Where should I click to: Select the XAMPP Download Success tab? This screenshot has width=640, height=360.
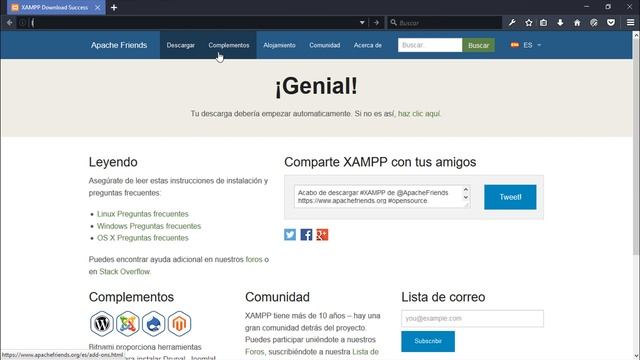pyautogui.click(x=56, y=7)
